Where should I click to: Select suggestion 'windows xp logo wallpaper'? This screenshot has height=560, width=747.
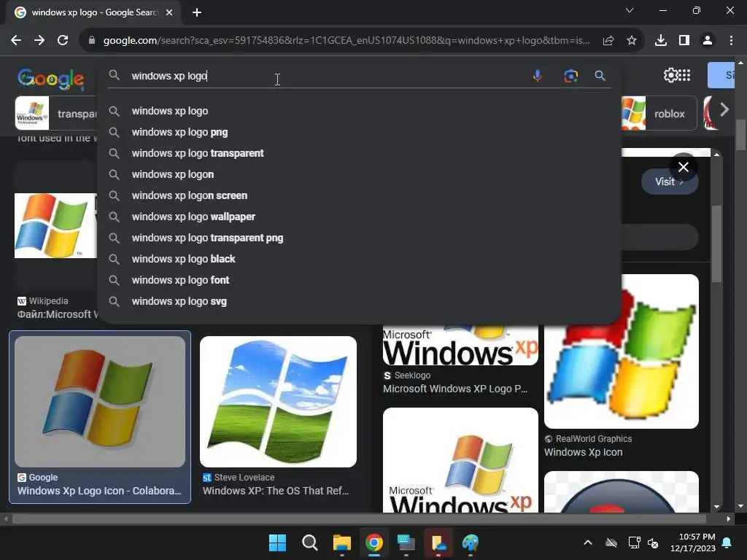(360, 217)
